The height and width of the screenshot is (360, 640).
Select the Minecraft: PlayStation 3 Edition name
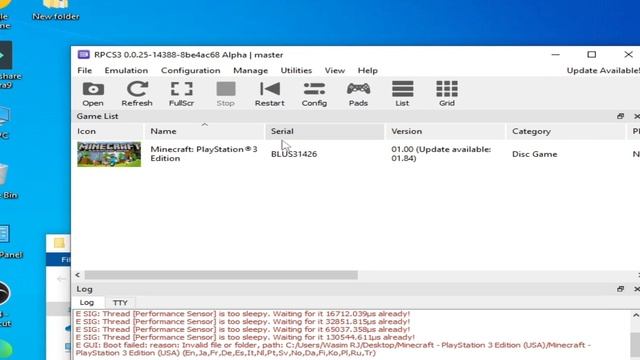204,154
